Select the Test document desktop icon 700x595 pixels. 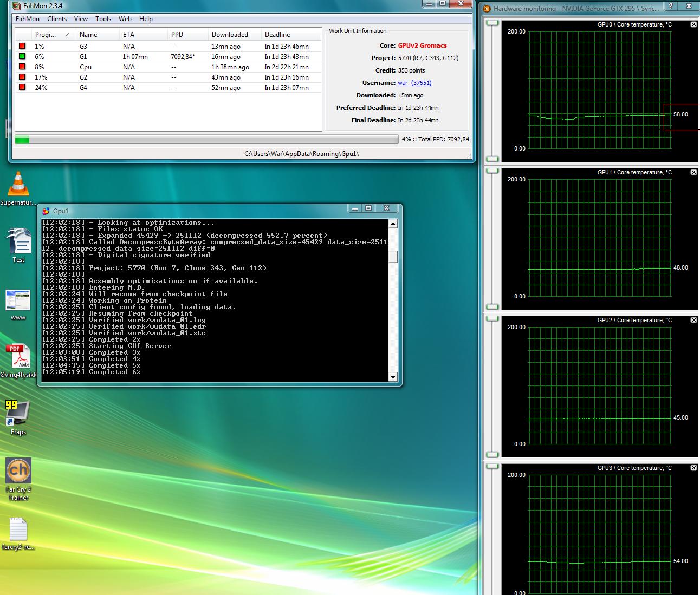18,246
